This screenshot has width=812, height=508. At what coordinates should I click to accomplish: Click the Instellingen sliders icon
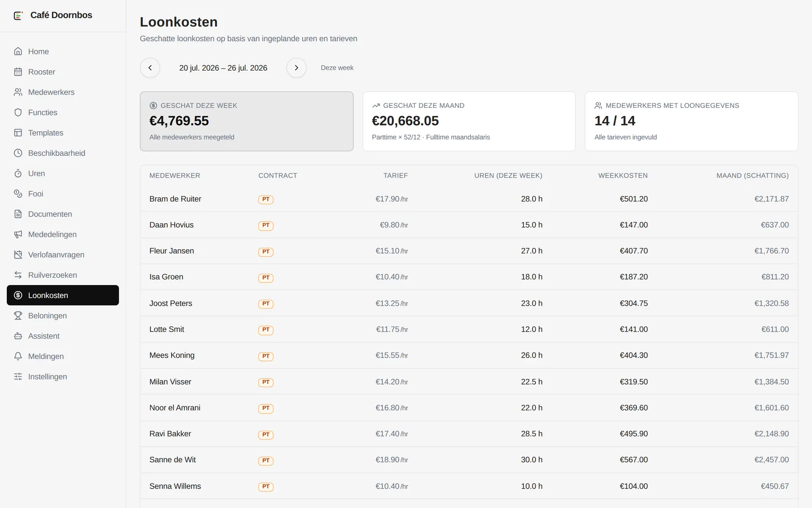[18, 376]
